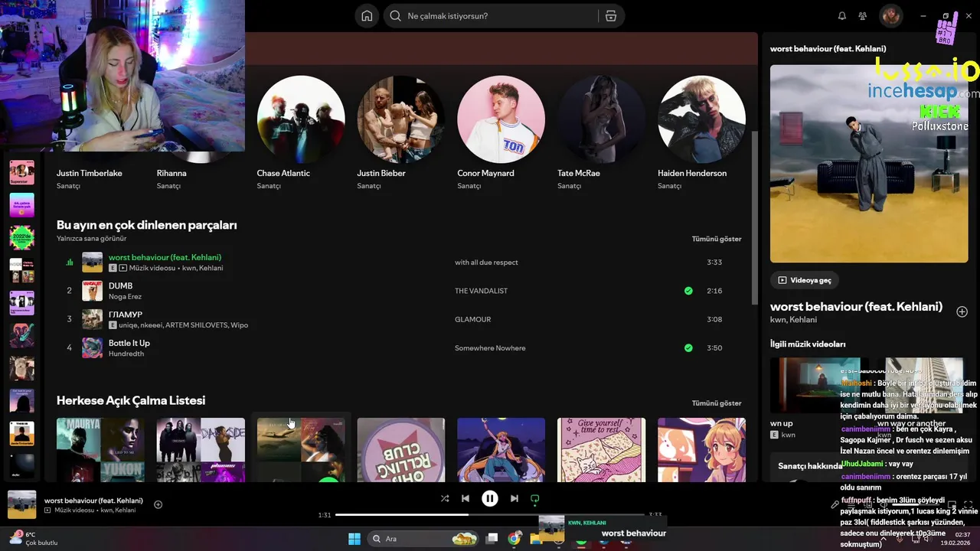Open album Somewhere Nowhere

(x=490, y=348)
